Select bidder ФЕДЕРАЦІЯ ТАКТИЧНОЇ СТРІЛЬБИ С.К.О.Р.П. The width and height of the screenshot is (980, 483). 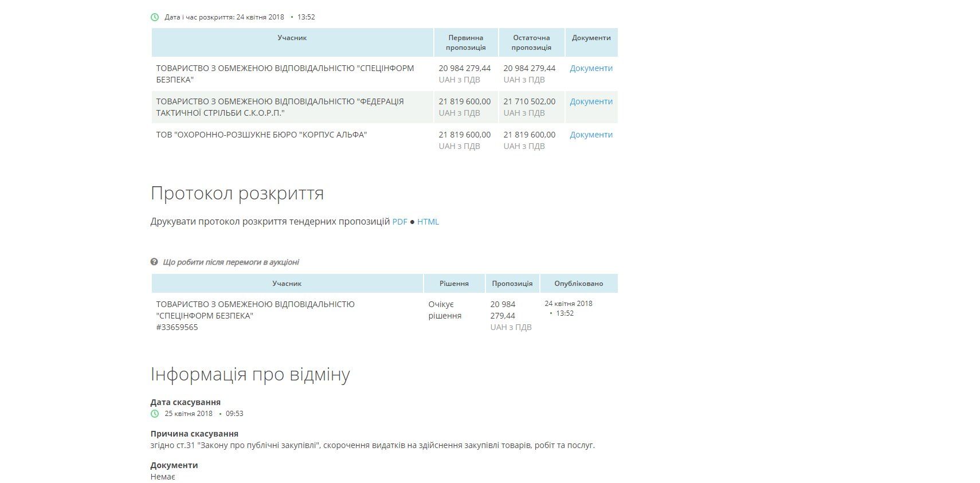pos(280,107)
